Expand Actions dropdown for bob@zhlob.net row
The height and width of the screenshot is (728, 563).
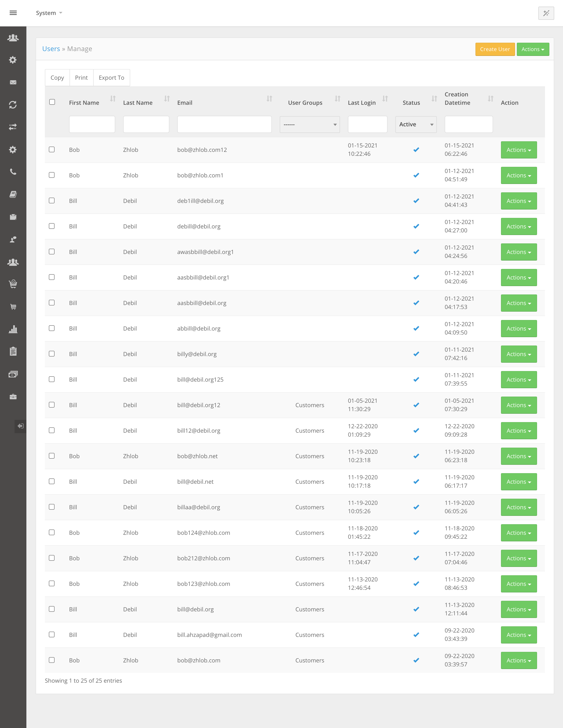(x=518, y=456)
